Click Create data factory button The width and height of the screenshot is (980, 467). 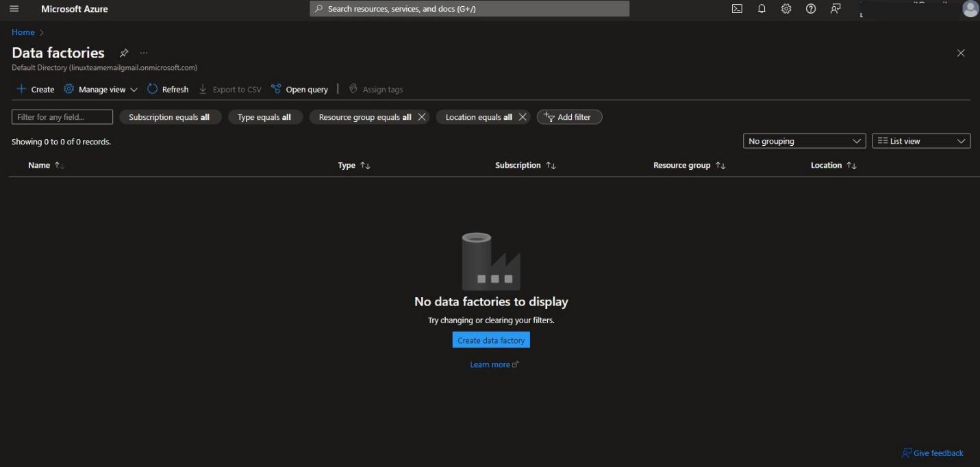pyautogui.click(x=491, y=340)
